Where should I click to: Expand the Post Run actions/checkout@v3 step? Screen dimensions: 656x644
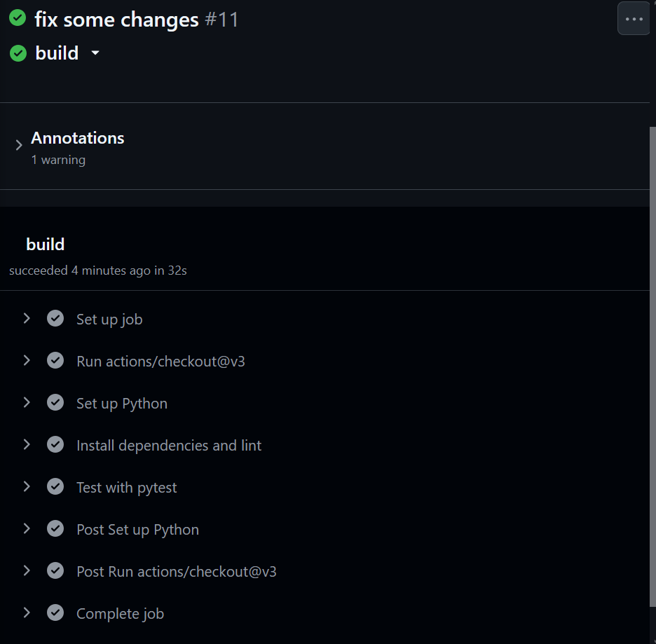coord(27,570)
